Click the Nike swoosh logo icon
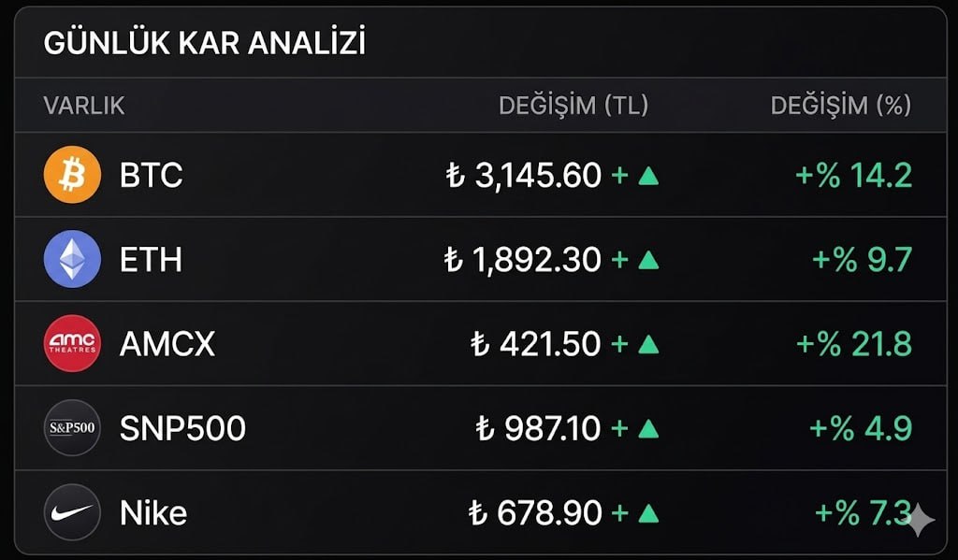The width and height of the screenshot is (958, 560). click(72, 512)
